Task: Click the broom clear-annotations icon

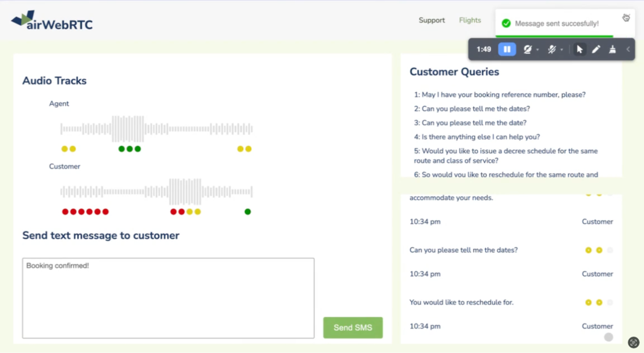Action: pyautogui.click(x=612, y=49)
